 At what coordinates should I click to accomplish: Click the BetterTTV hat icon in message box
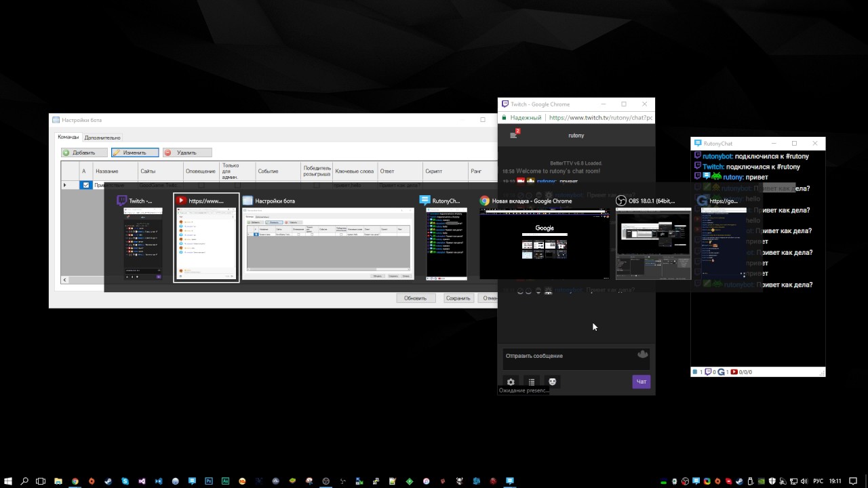642,354
